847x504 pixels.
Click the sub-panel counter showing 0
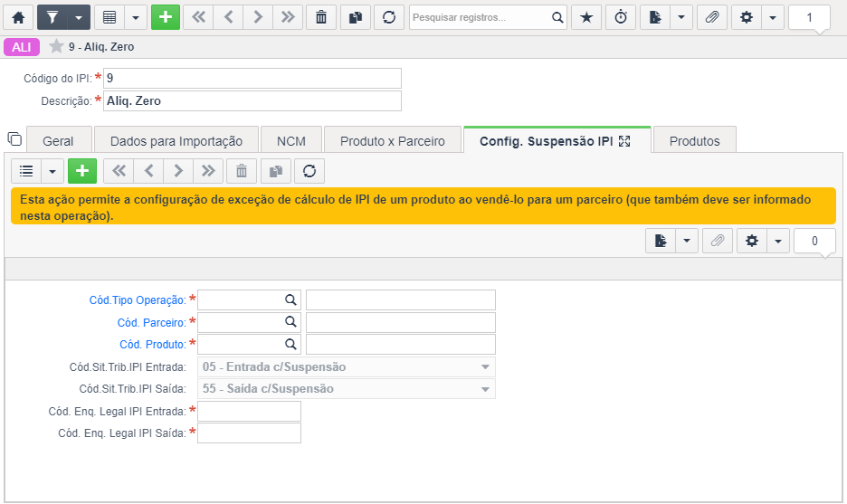tap(814, 241)
